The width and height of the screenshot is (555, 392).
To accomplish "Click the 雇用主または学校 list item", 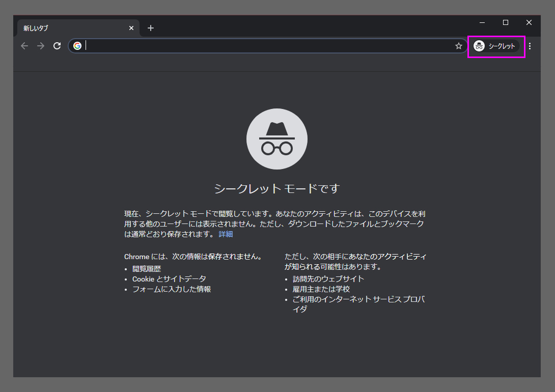I will (321, 289).
